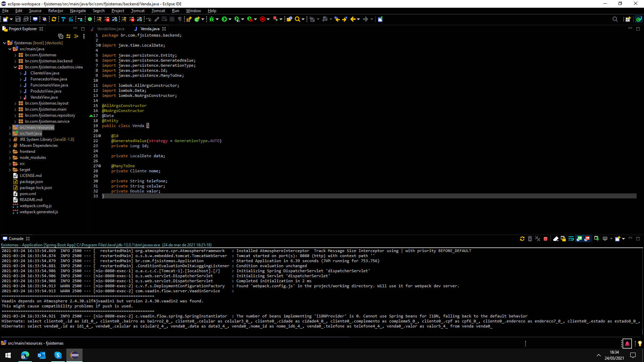Open pom.xml in Project Explorer

pos(28,194)
